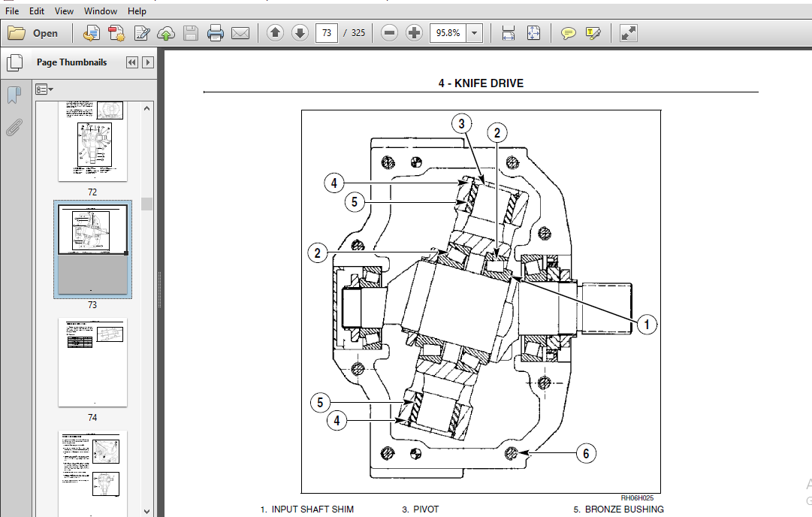Open the Help menu
The height and width of the screenshot is (517, 812).
[137, 11]
